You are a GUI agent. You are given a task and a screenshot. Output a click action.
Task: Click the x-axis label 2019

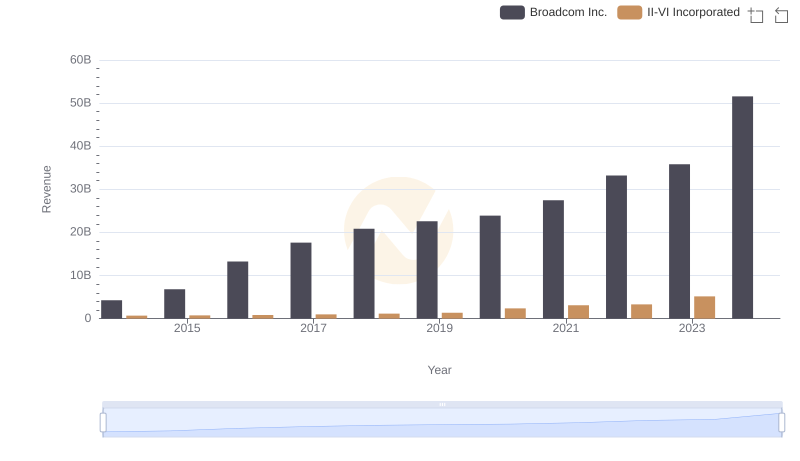(439, 328)
